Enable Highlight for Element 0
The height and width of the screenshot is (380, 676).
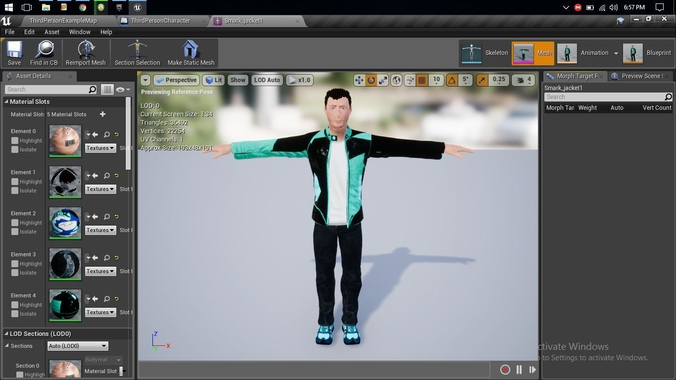tap(15, 141)
